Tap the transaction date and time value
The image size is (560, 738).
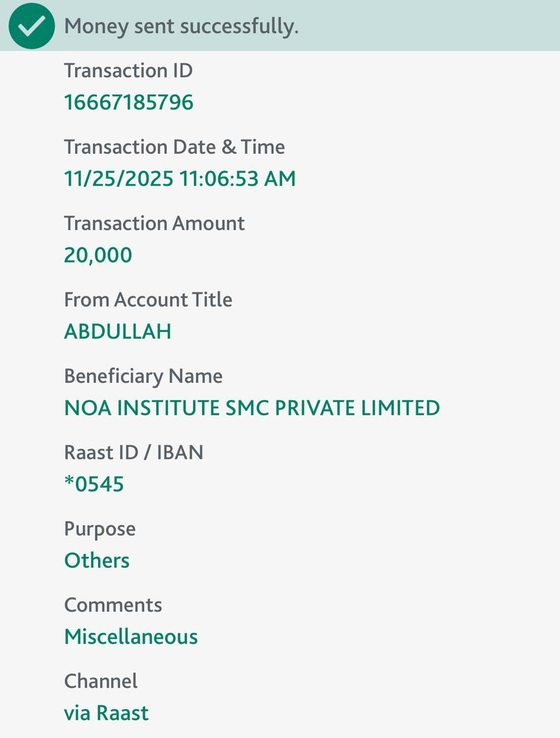[179, 179]
